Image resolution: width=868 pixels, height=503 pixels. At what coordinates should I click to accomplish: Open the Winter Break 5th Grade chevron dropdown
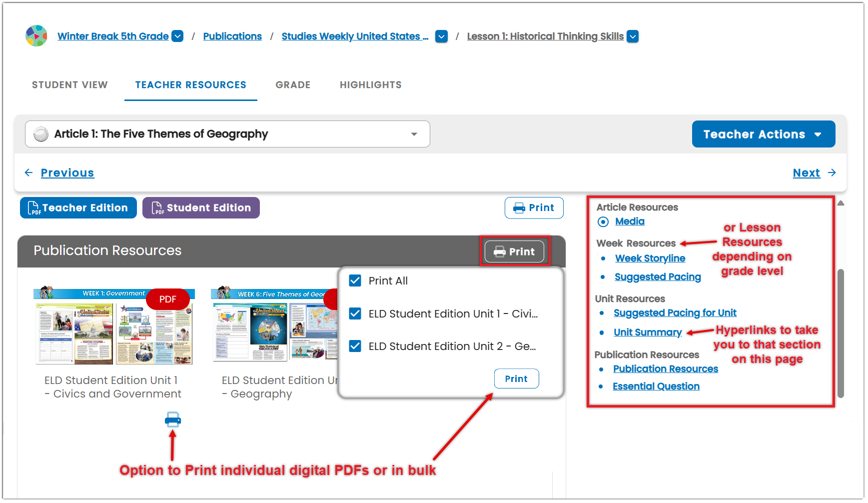[177, 36]
